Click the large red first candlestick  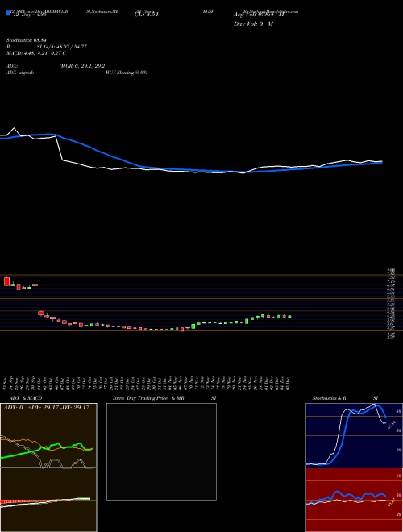[x=6, y=281]
